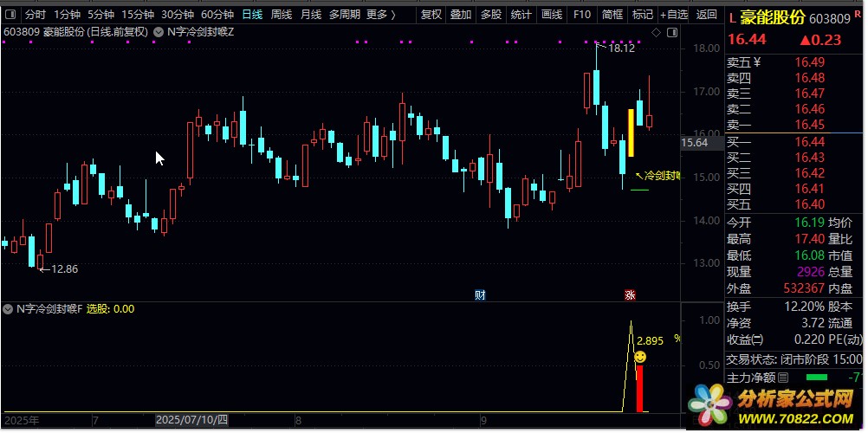Open the 多股 multi-stock view
Viewport: 868px width, 433px height.
coord(490,15)
